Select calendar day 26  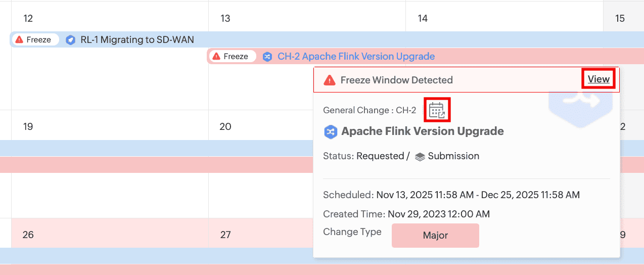tap(28, 235)
